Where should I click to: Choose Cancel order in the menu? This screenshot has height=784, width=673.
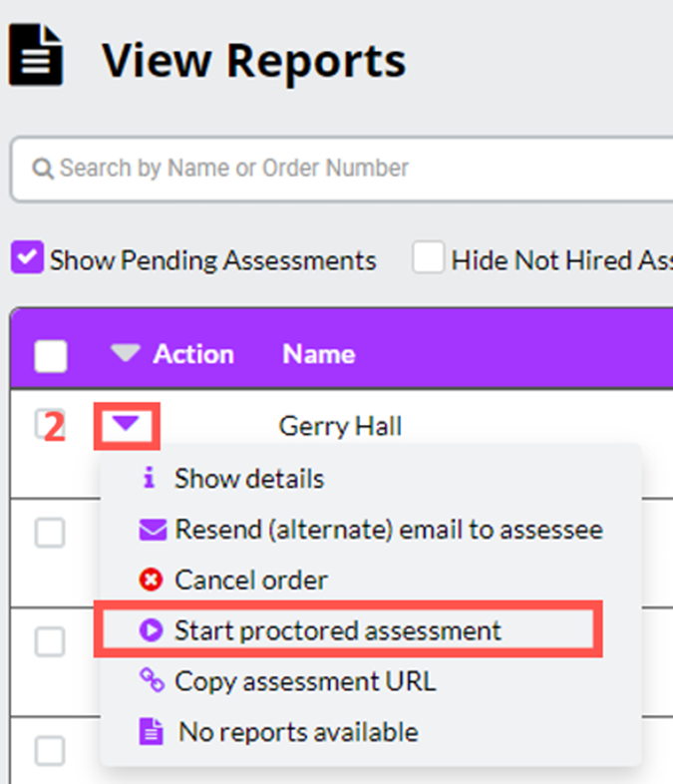point(250,580)
